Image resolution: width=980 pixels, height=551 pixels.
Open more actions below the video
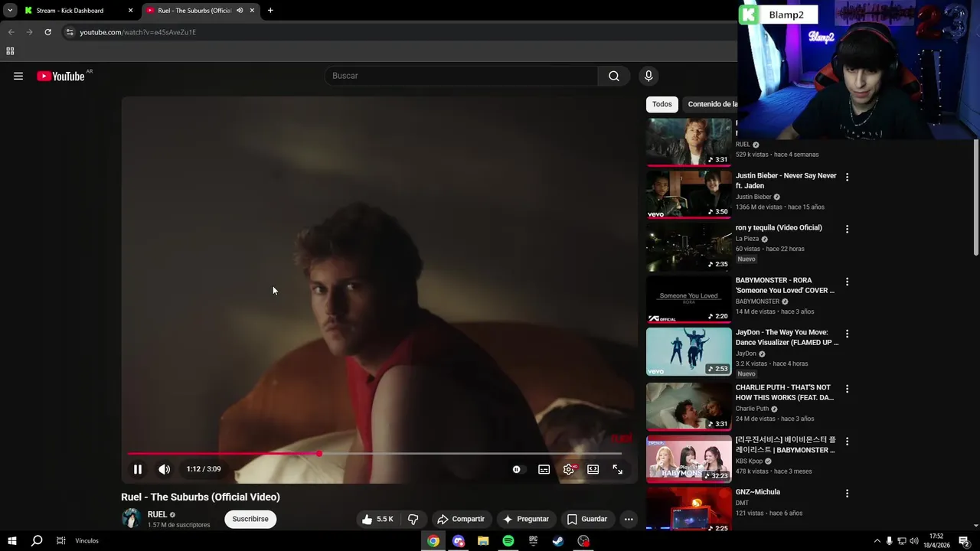[x=629, y=519]
